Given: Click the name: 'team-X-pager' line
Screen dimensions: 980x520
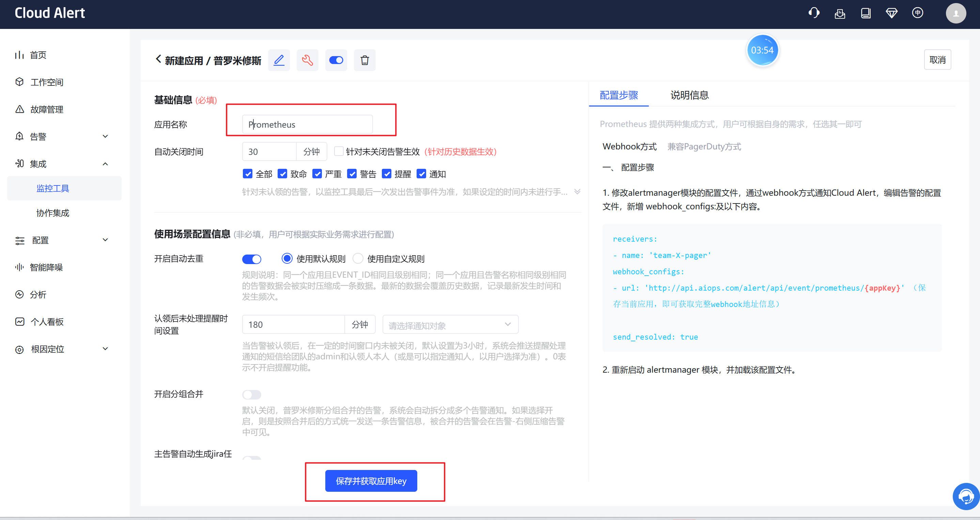Looking at the screenshot, I should (662, 256).
